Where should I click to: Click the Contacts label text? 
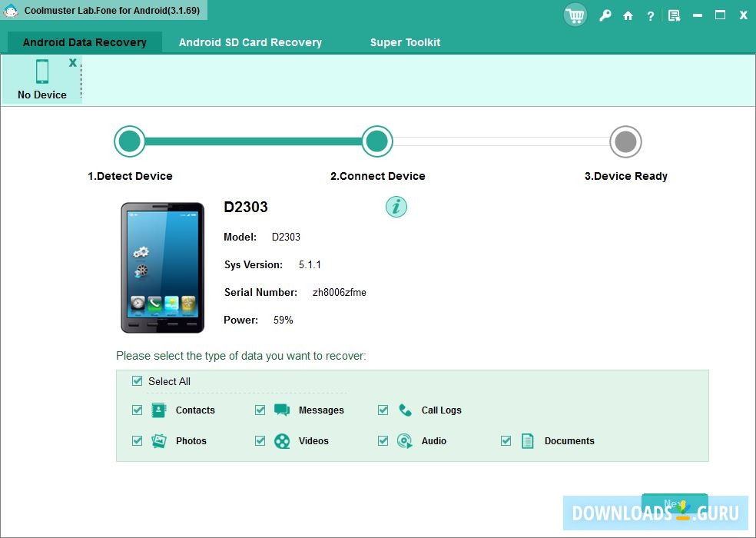[195, 410]
